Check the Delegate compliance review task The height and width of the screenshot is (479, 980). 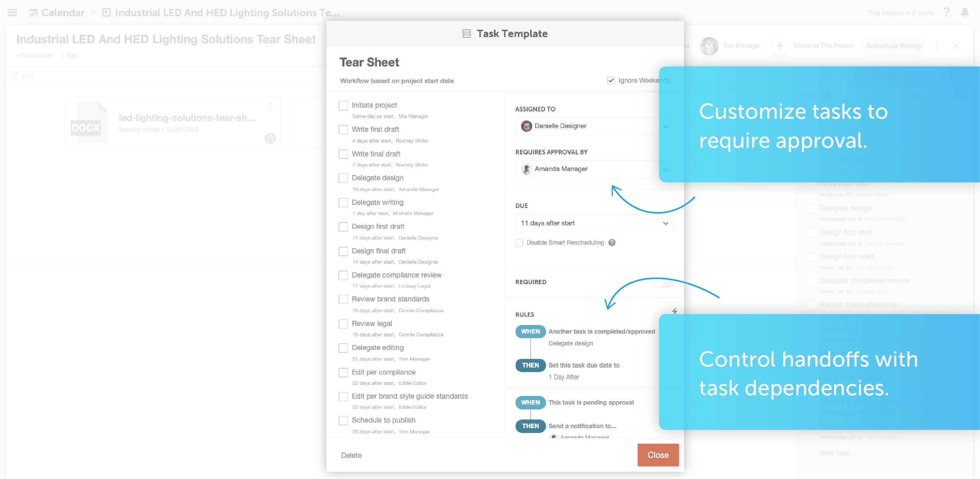(x=343, y=275)
